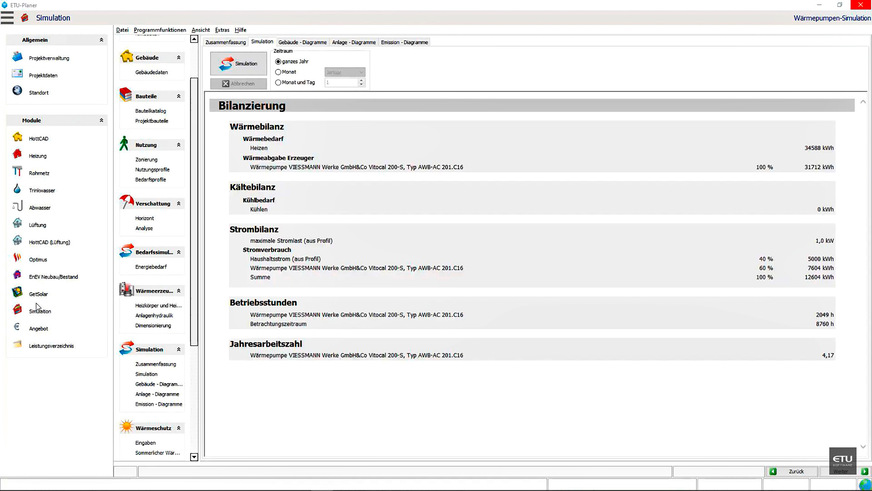Open the GetSolar module

point(38,294)
